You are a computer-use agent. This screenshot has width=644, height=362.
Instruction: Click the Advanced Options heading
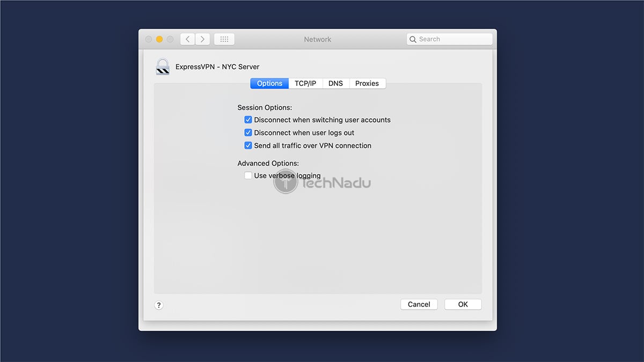click(x=268, y=164)
